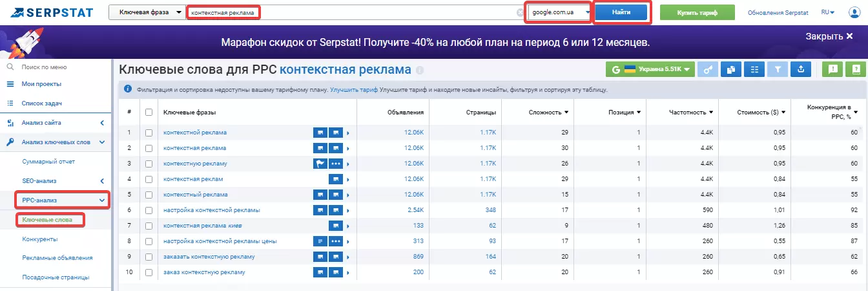Tick the checkbox for 'контекстную рекламу'
Image resolution: width=868 pixels, height=291 pixels.
(x=149, y=164)
